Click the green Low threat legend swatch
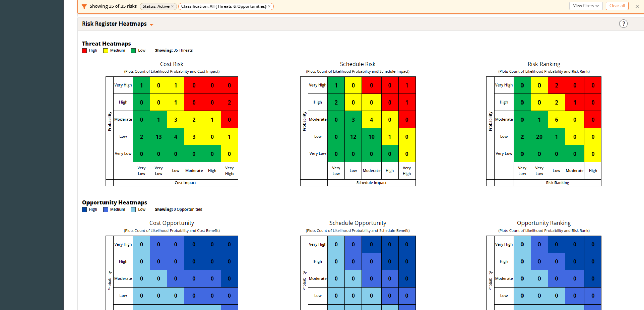The width and height of the screenshot is (644, 310). tap(133, 51)
